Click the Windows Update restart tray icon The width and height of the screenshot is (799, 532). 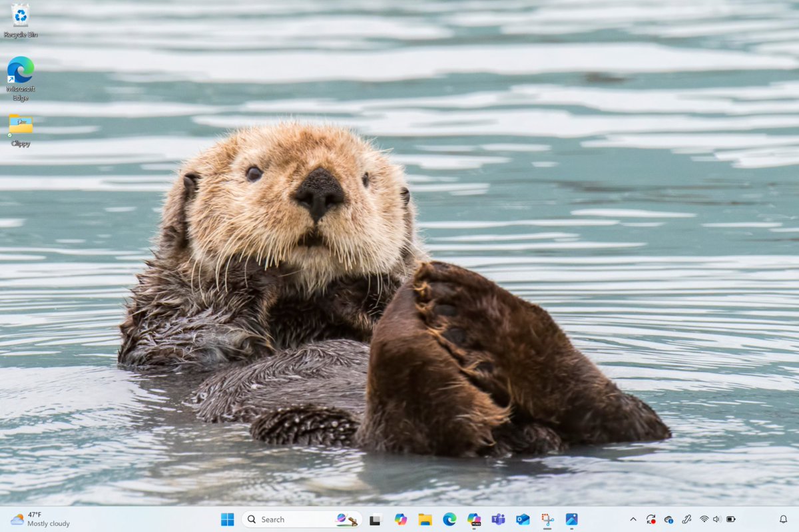[651, 519]
